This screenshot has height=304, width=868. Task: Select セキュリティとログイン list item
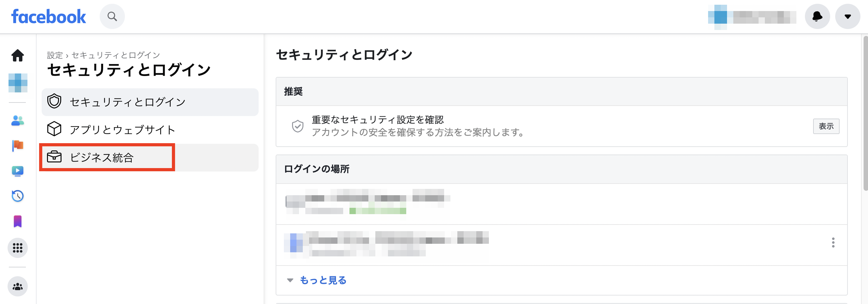[x=127, y=102]
